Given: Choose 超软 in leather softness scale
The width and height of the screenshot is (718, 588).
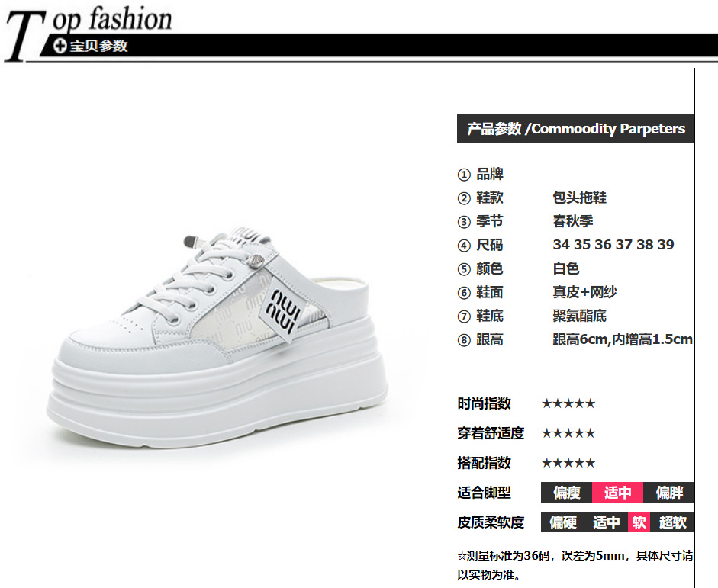Looking at the screenshot, I should click(x=672, y=522).
